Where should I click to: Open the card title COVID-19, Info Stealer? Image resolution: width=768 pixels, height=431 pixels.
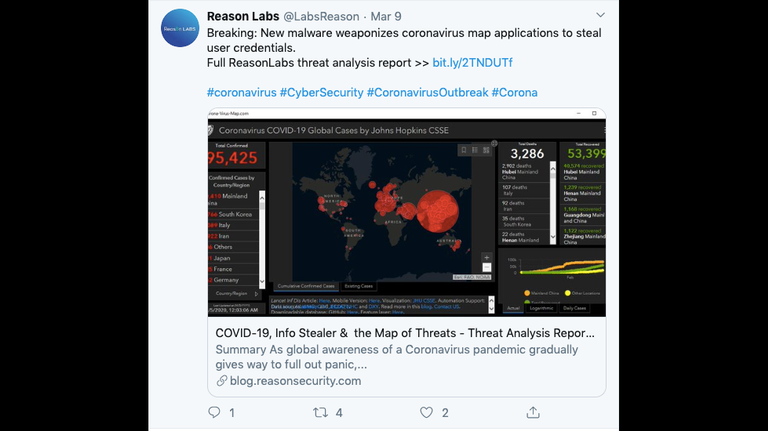(x=405, y=333)
